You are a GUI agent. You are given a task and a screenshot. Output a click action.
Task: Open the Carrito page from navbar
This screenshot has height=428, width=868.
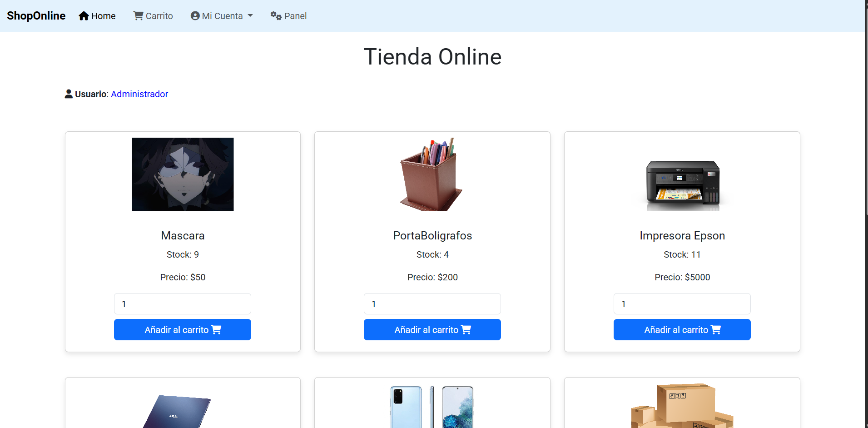click(x=153, y=16)
